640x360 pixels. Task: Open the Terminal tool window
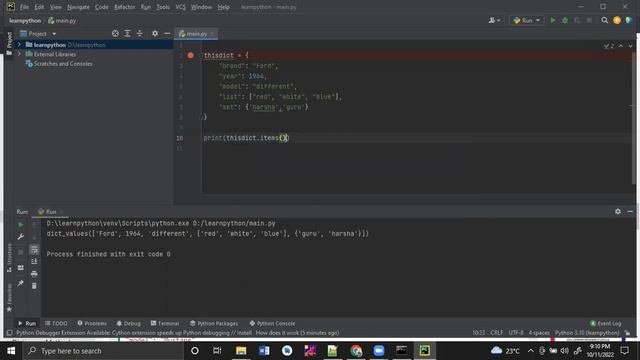click(x=165, y=323)
